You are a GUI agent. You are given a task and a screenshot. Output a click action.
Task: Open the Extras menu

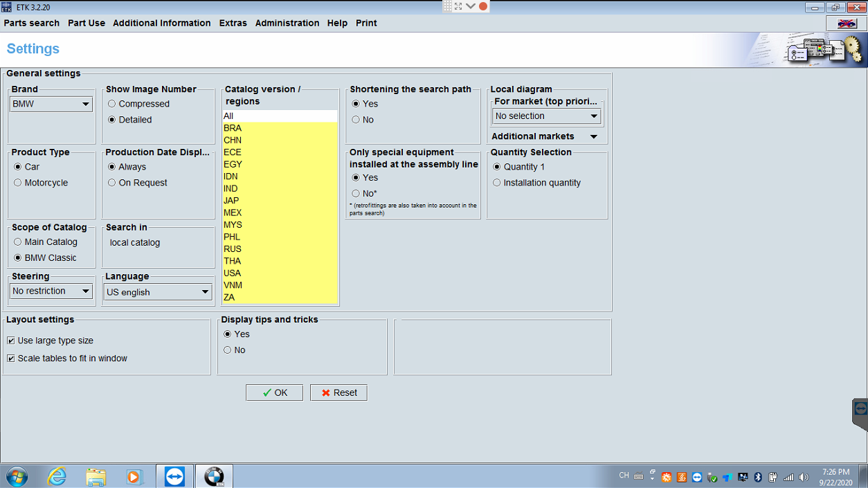point(233,23)
